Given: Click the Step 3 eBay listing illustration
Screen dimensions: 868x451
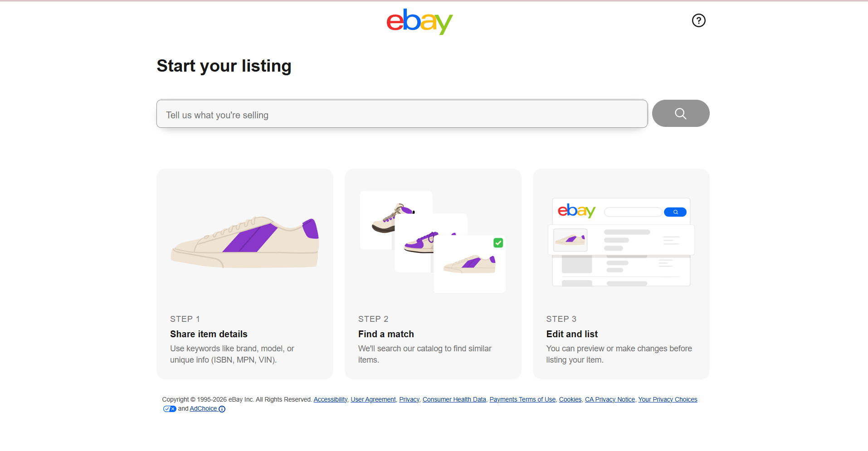Looking at the screenshot, I should click(x=621, y=242).
